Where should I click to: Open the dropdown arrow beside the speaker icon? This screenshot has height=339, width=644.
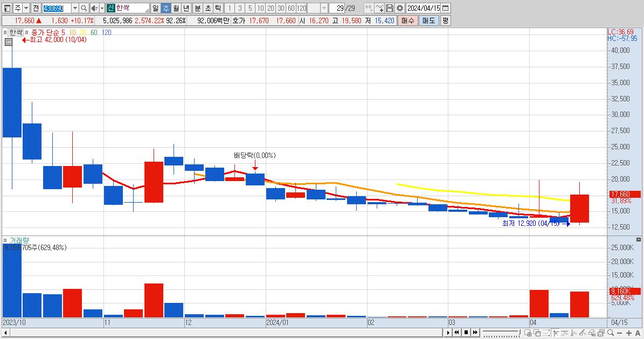(102, 8)
